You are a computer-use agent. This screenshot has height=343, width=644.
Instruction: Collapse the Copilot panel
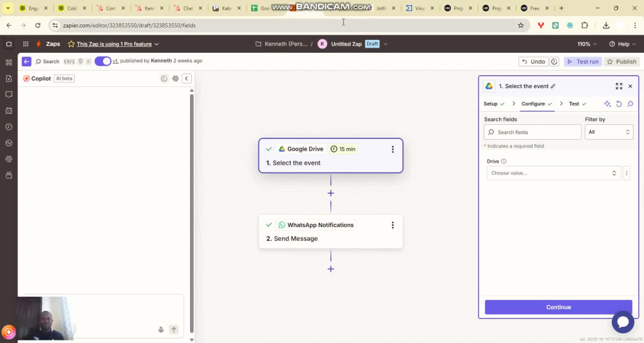click(187, 79)
